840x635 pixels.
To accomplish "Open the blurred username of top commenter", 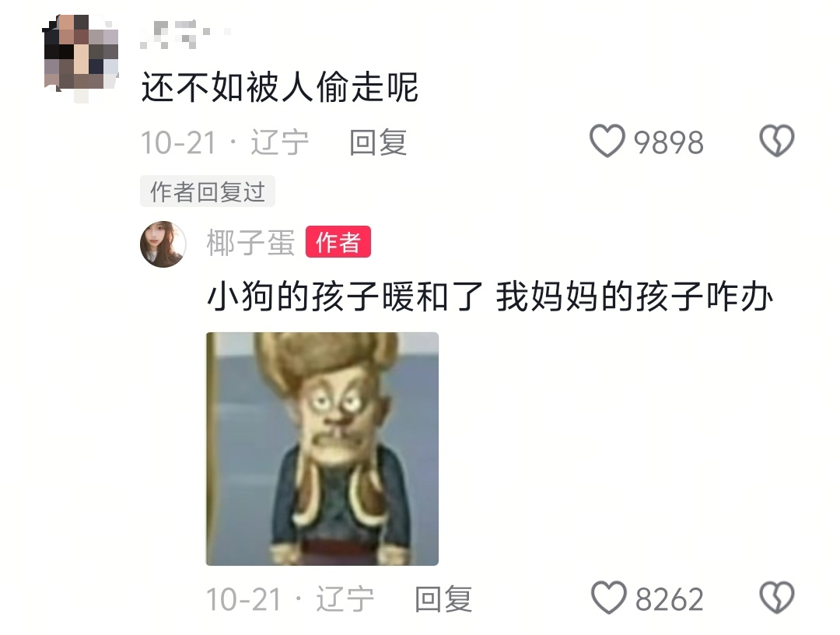I will pos(185,35).
